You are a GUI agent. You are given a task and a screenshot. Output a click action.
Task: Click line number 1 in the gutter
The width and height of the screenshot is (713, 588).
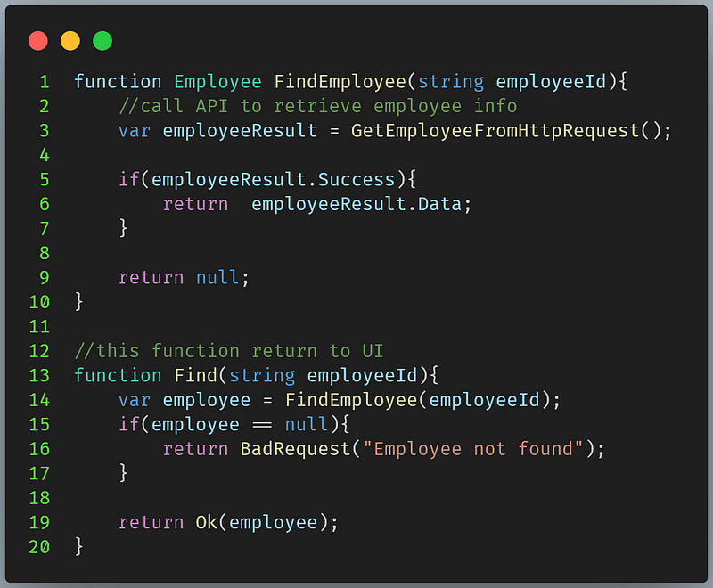(45, 82)
